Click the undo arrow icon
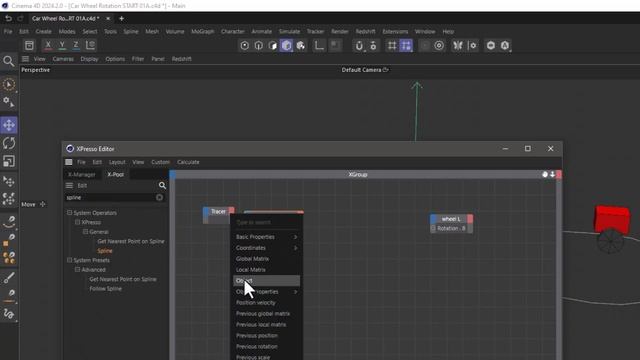640x360 pixels. 8,18
